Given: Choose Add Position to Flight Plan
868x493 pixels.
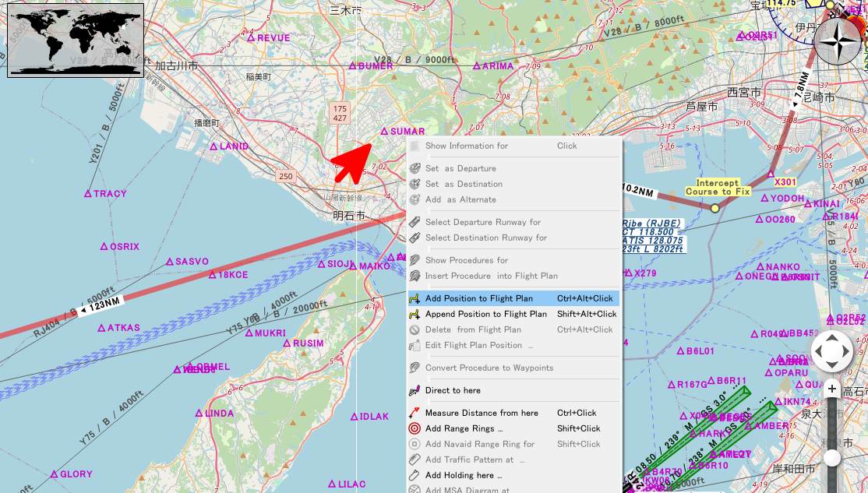Looking at the screenshot, I should (478, 298).
